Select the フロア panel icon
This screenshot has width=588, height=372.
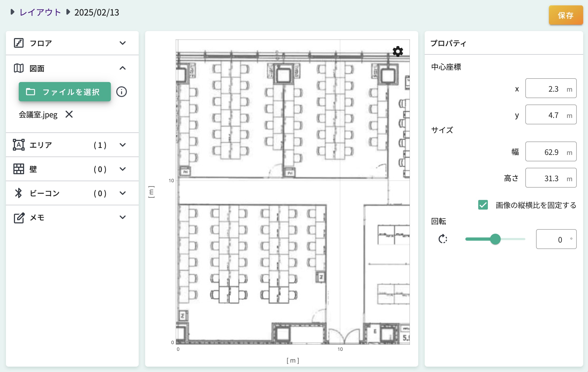(x=19, y=43)
